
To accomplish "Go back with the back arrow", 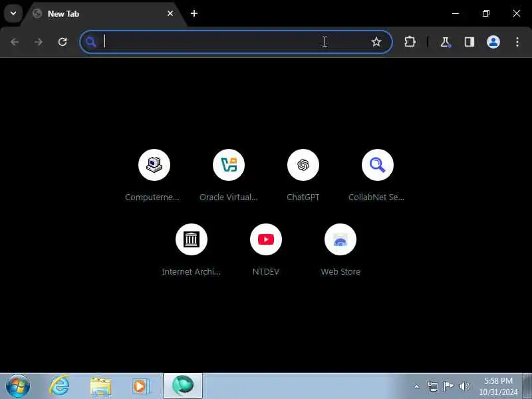I will pos(15,42).
